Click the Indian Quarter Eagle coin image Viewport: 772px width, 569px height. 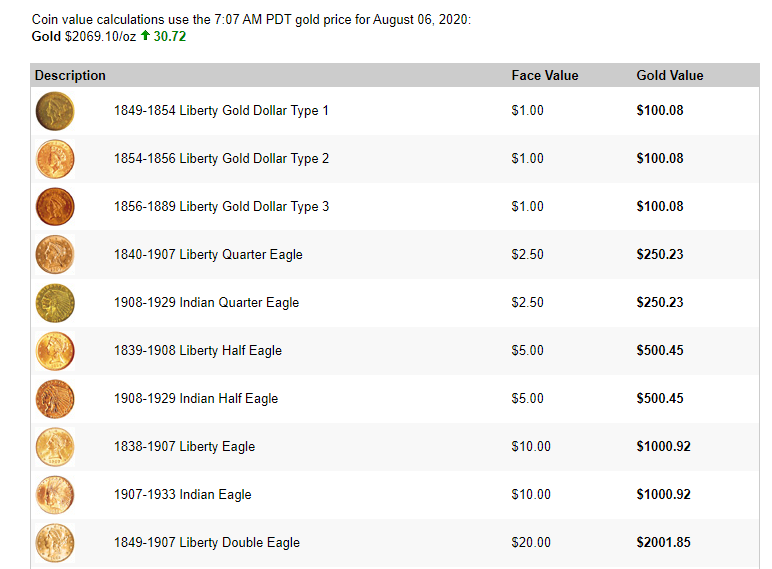click(54, 303)
